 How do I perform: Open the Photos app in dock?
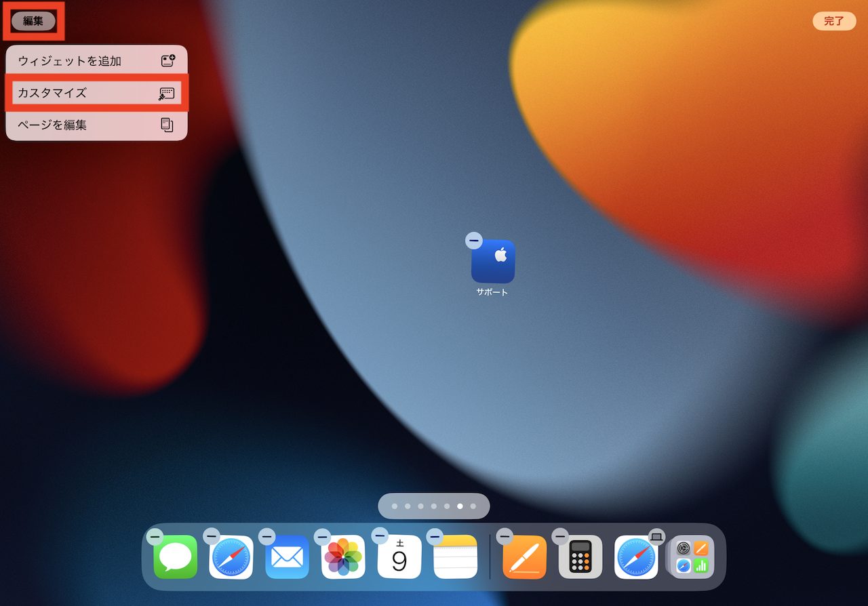(343, 557)
